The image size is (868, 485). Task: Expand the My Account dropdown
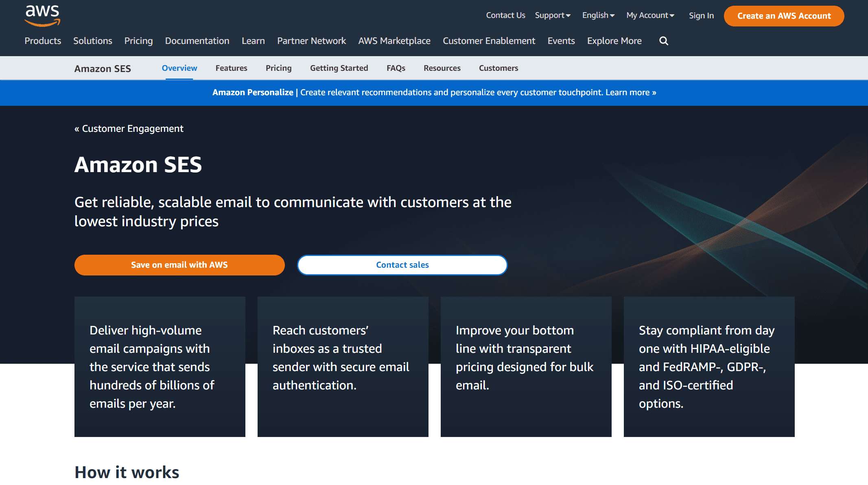pyautogui.click(x=650, y=15)
